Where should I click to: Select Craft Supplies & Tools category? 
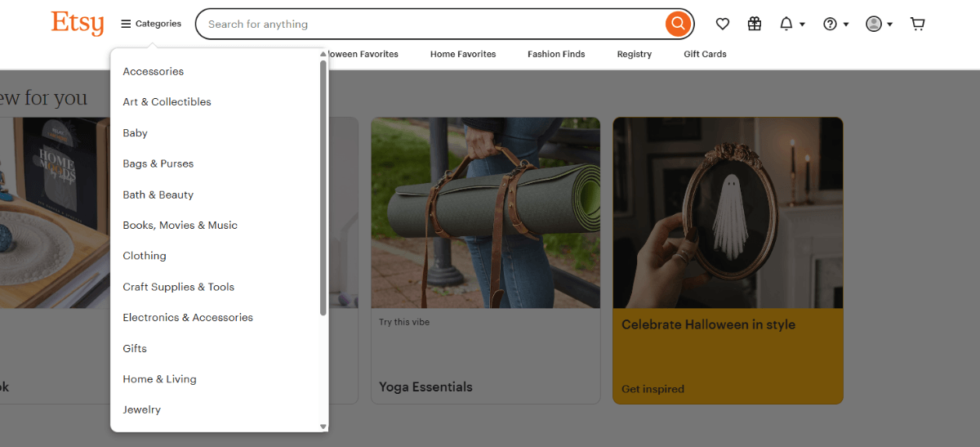coord(178,287)
